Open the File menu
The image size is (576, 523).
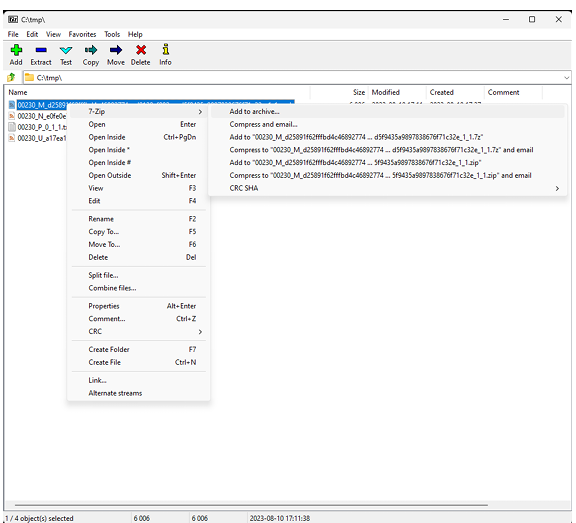pos(13,34)
